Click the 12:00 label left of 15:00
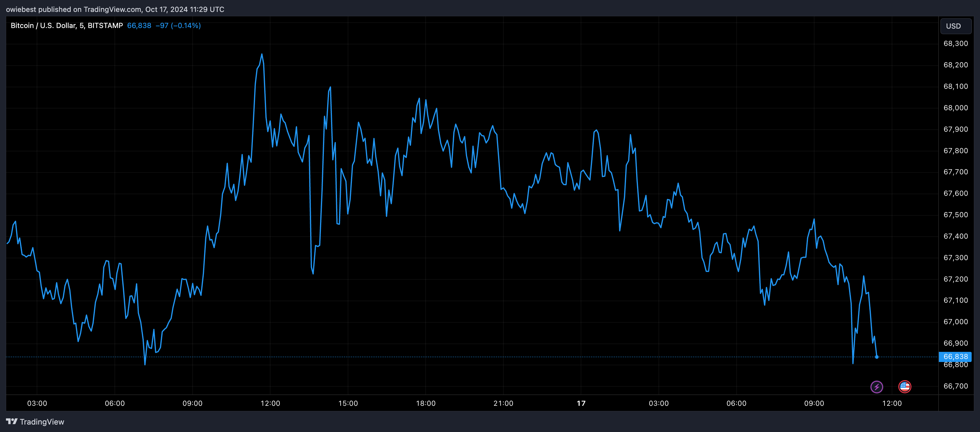Image resolution: width=980 pixels, height=432 pixels. pyautogui.click(x=270, y=403)
